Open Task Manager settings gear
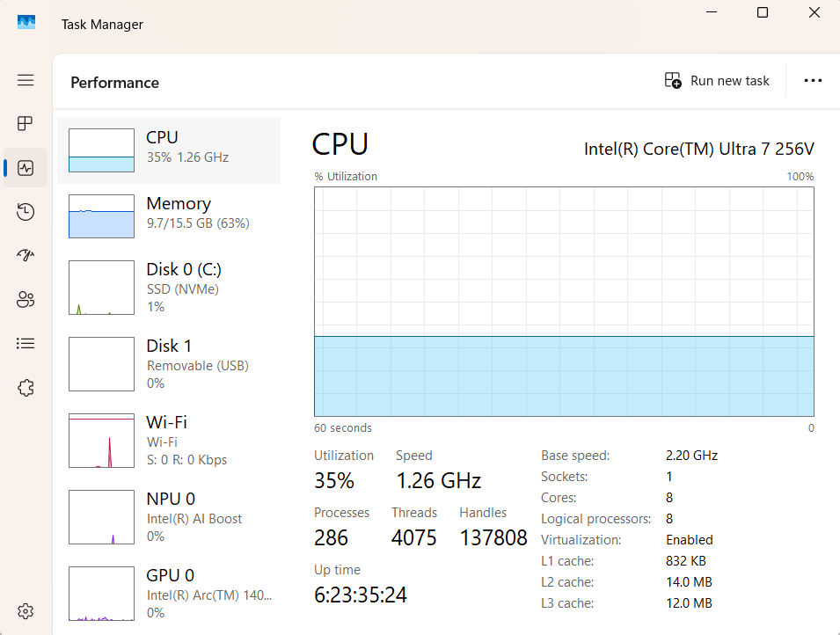Viewport: 840px width, 635px height. pyautogui.click(x=26, y=611)
